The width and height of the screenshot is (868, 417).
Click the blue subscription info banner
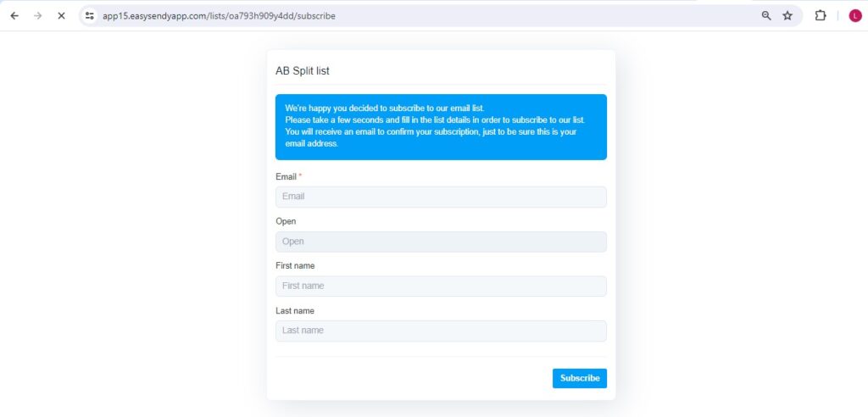click(441, 126)
